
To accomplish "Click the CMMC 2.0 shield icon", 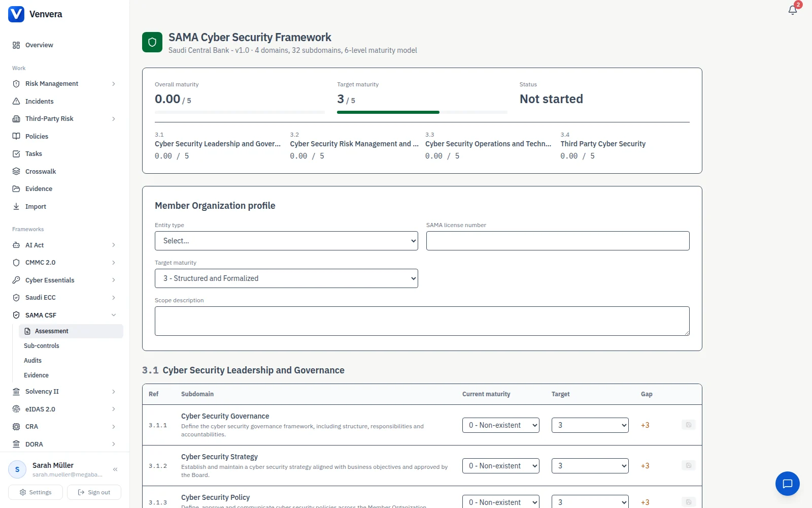I will pos(16,263).
